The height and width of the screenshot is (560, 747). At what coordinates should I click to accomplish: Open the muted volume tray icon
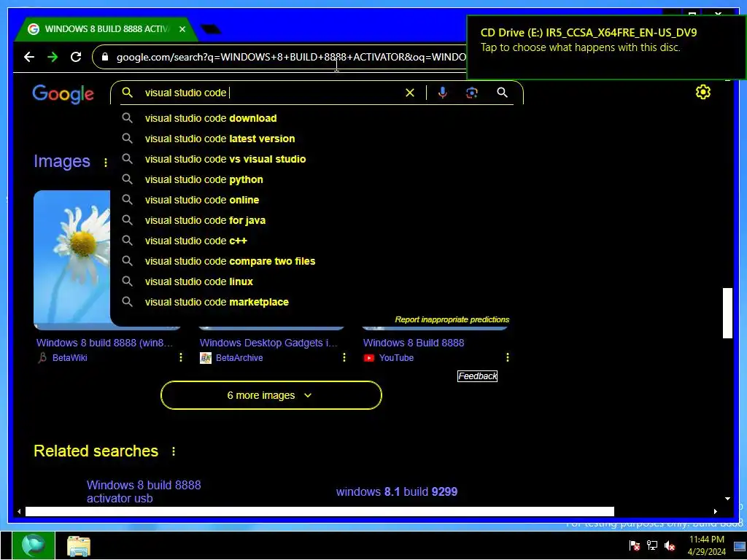point(670,545)
